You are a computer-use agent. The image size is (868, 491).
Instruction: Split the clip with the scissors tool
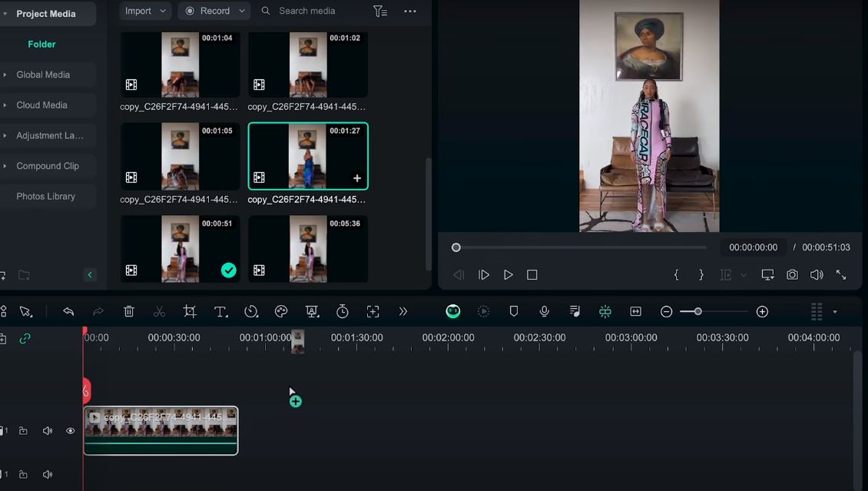[160, 312]
